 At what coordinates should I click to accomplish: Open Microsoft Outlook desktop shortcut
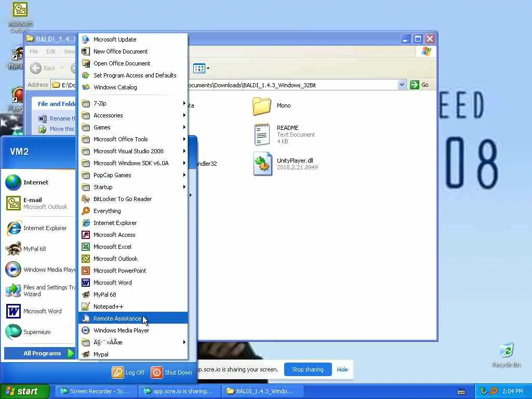[20, 18]
